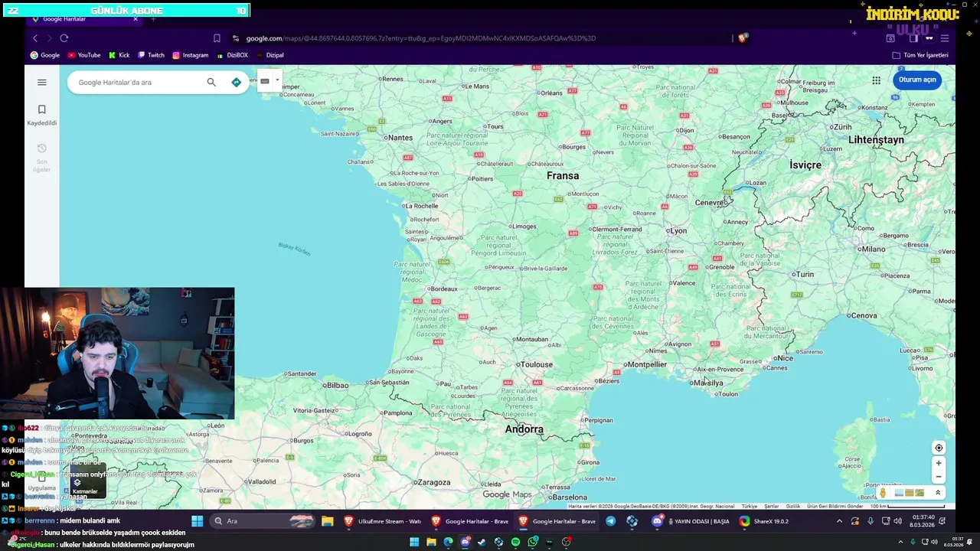Viewport: 980px width, 551px height.
Task: Open the Twitch bookmark
Action: click(x=151, y=55)
